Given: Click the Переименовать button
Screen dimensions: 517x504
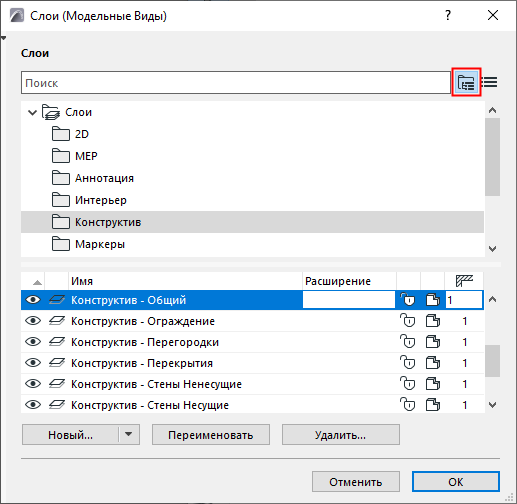Looking at the screenshot, I should click(x=211, y=435).
